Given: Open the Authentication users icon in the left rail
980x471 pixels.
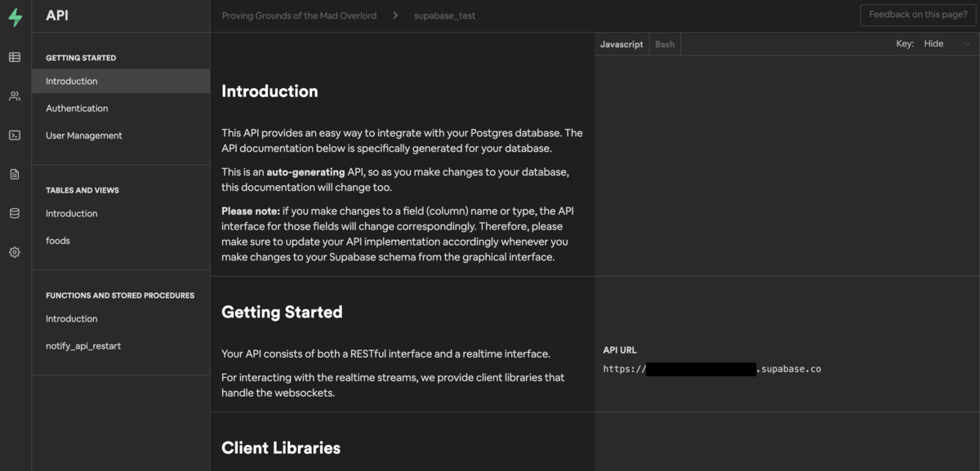Looking at the screenshot, I should coord(15,96).
